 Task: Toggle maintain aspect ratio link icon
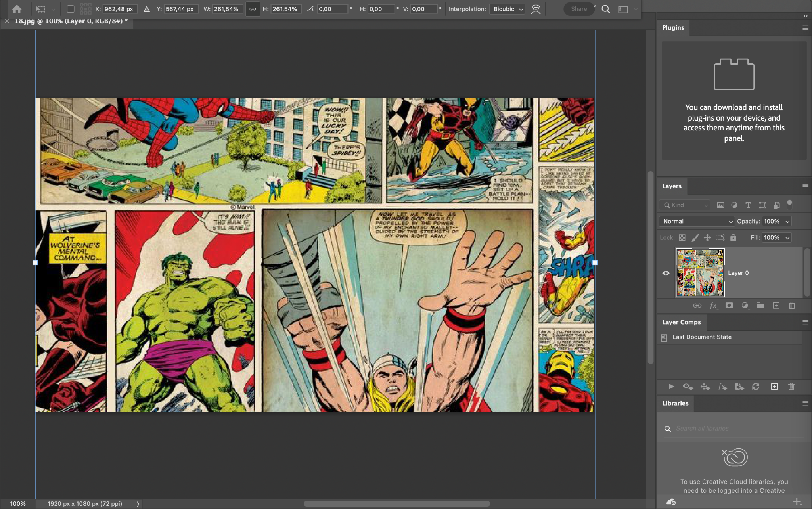(x=253, y=9)
